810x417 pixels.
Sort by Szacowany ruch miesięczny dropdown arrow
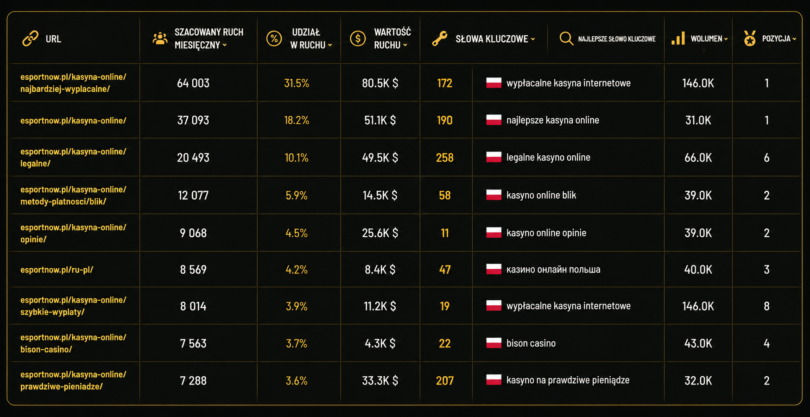click(x=225, y=45)
